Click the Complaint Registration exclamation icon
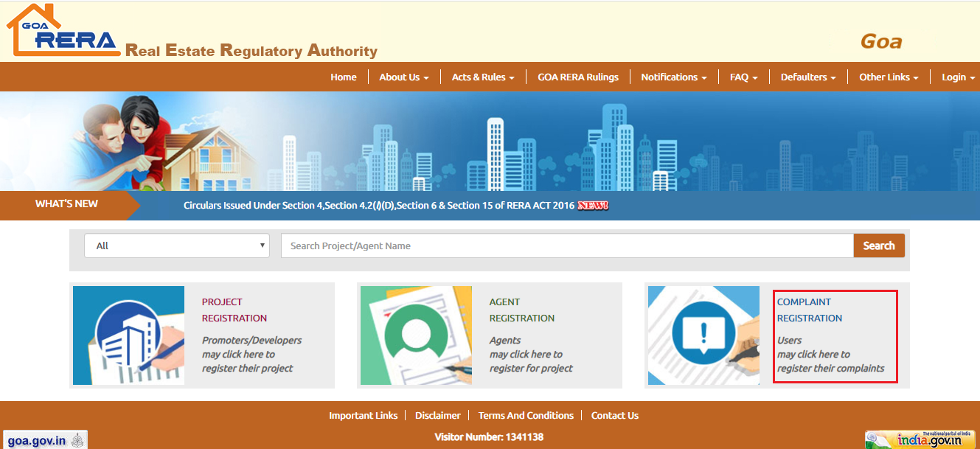 pos(703,335)
